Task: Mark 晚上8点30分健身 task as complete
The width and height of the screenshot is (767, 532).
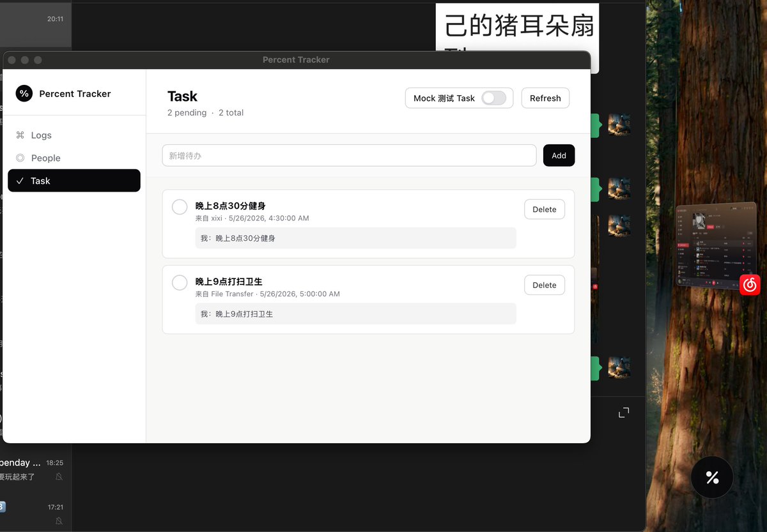Action: coord(180,207)
